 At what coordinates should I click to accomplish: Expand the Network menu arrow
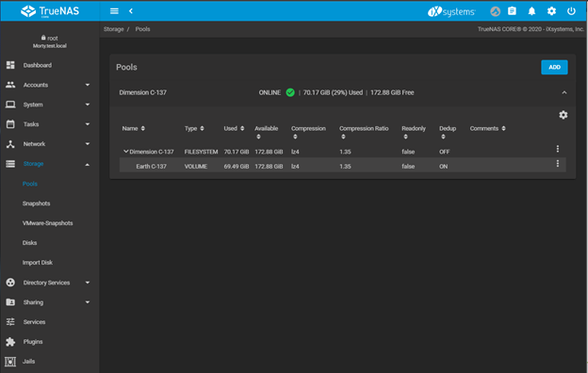tap(88, 144)
